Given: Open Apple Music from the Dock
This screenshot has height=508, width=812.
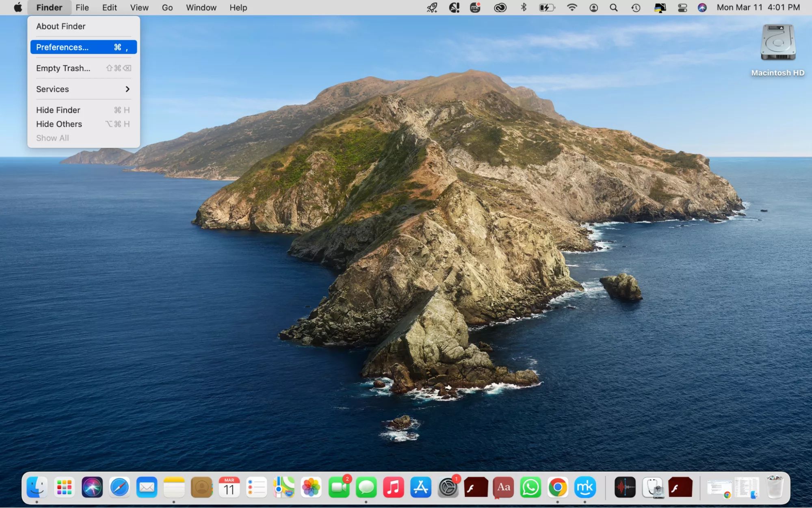Looking at the screenshot, I should [394, 487].
